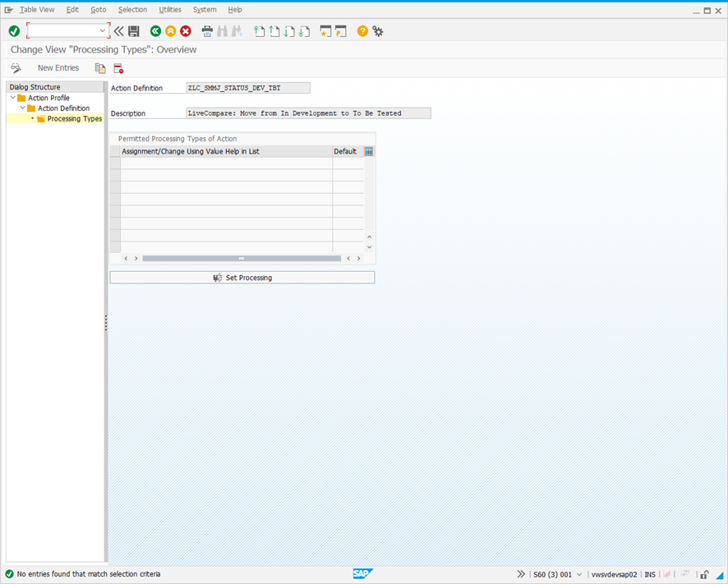
Task: Collapse the Action Profile tree node
Action: point(13,98)
